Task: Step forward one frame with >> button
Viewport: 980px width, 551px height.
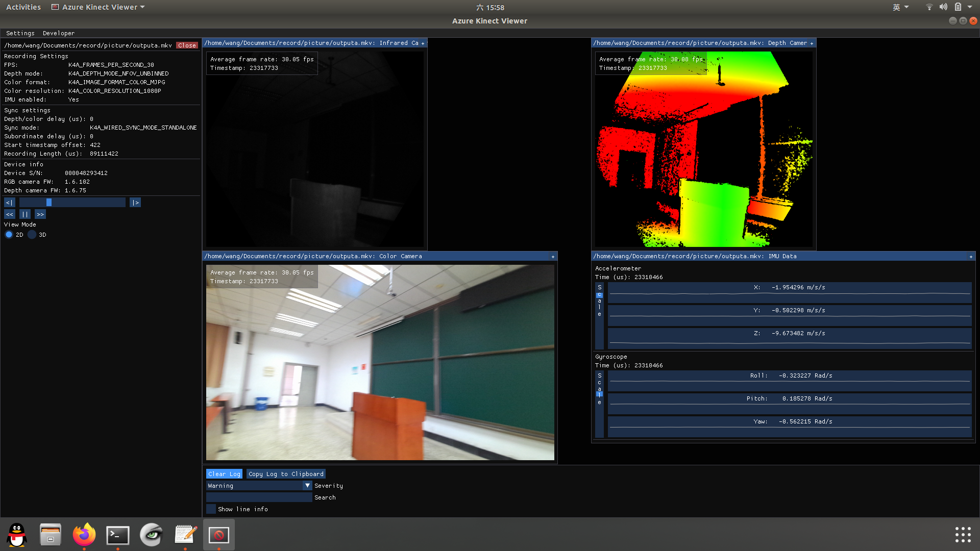Action: tap(40, 214)
